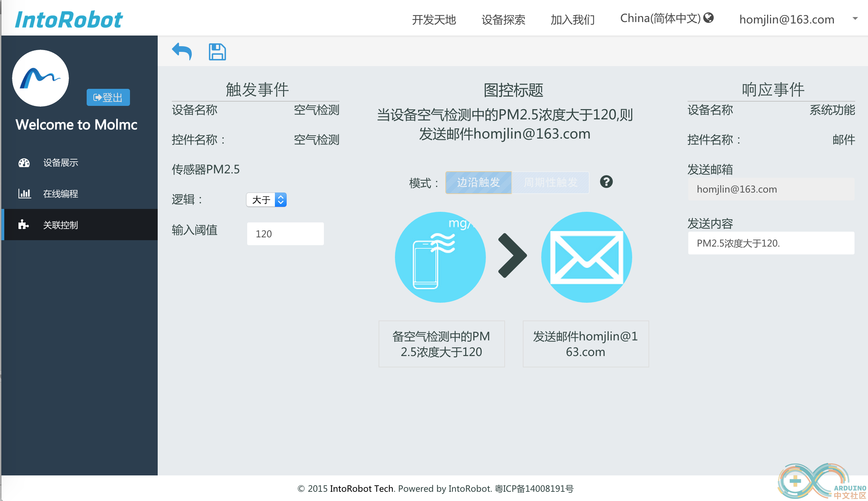Click the 输入阈值 field containing 120
Image resolution: width=868 pixels, height=501 pixels.
(x=285, y=234)
